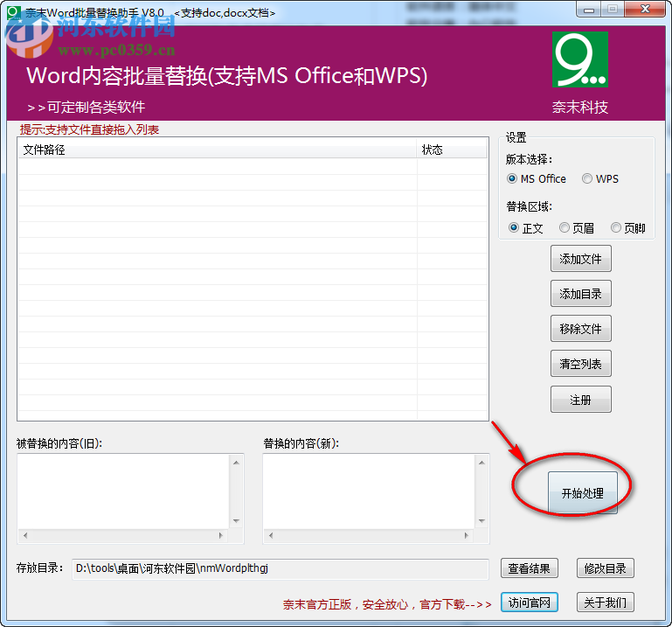Image resolution: width=672 pixels, height=627 pixels.
Task: Click the down arrow of the new-content scrollbar
Action: [481, 521]
